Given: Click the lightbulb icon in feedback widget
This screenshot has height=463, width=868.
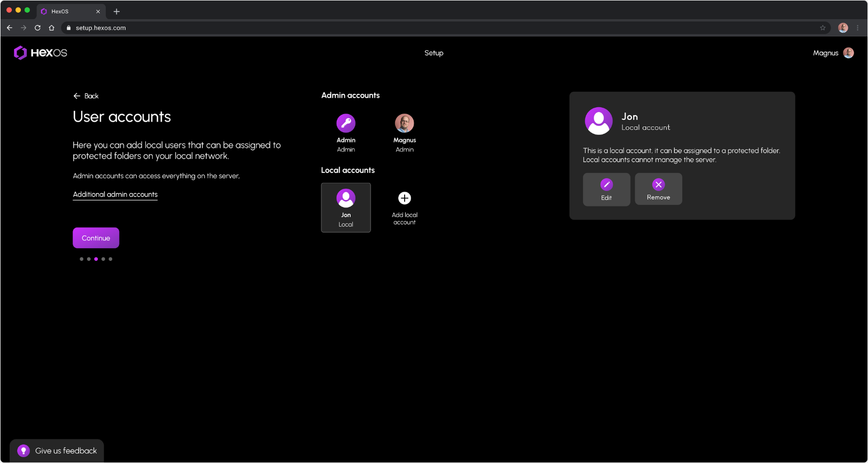Looking at the screenshot, I should click(x=23, y=451).
